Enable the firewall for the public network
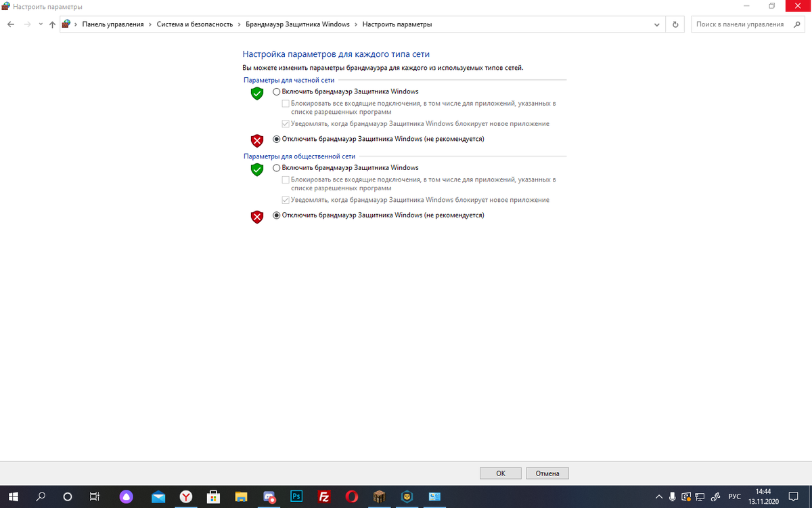Viewport: 812px width, 508px height. point(276,167)
